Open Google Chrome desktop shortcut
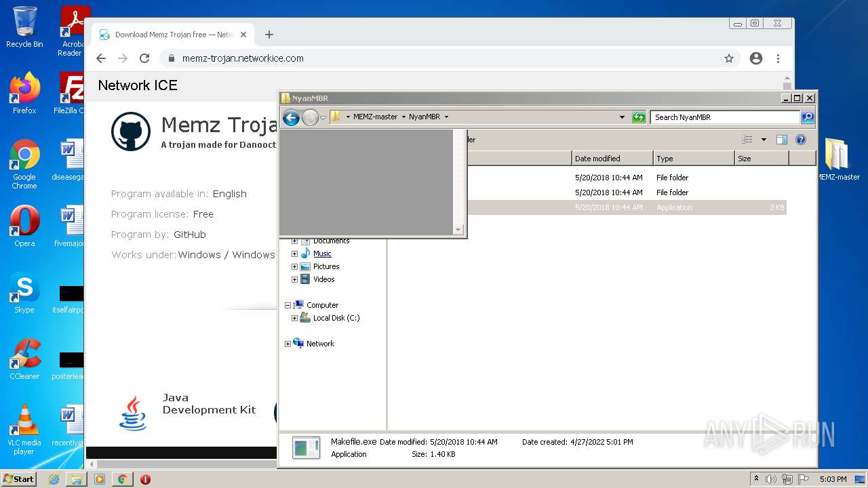Image resolution: width=868 pixels, height=488 pixels. 24,164
